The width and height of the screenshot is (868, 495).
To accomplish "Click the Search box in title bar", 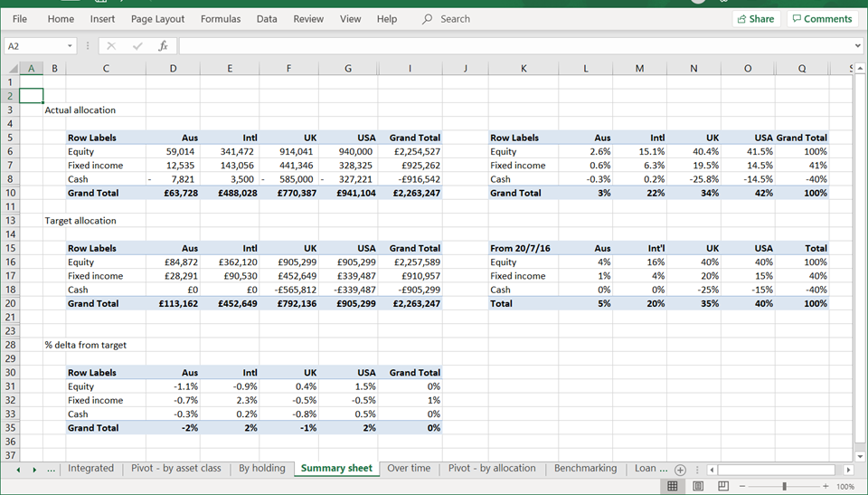I will click(455, 19).
